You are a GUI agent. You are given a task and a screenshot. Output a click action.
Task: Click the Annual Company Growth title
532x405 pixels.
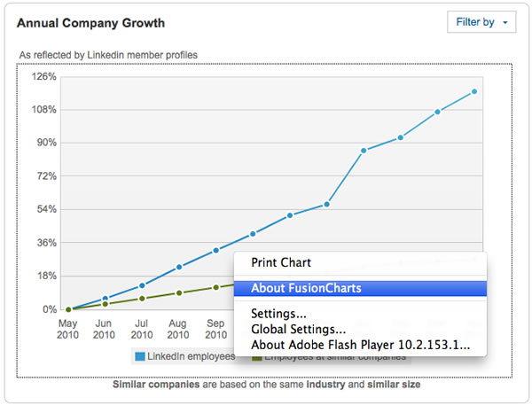point(90,22)
